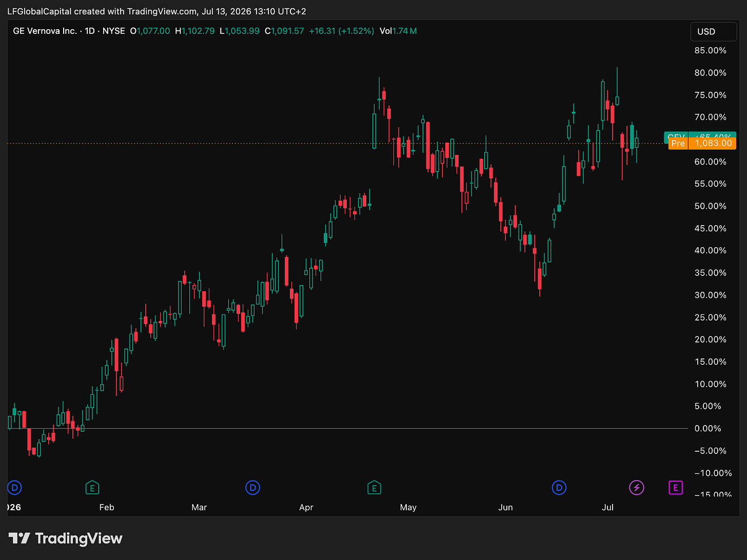Viewport: 747px width, 560px height.
Task: Open the magenta upcoming earnings marker
Action: coord(676,488)
